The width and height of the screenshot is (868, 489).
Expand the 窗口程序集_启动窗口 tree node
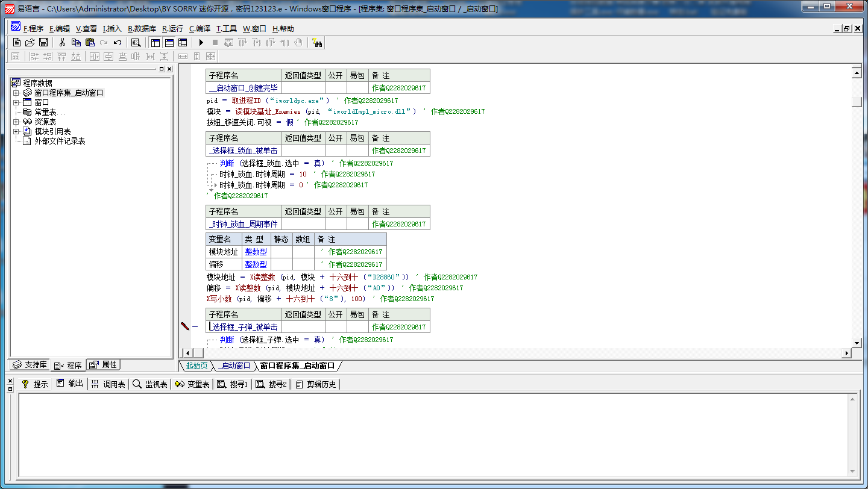click(16, 93)
